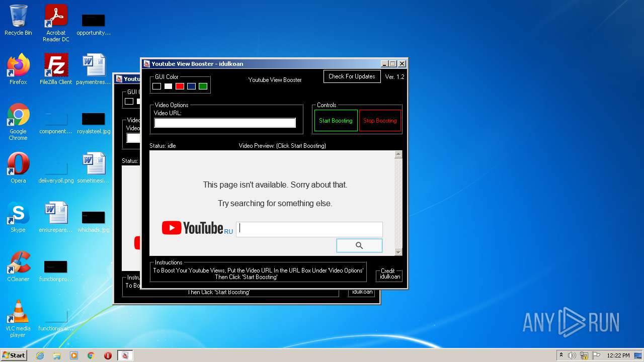Choose the red GUI color swatch
Screen dimensions: 644x362
(x=180, y=86)
